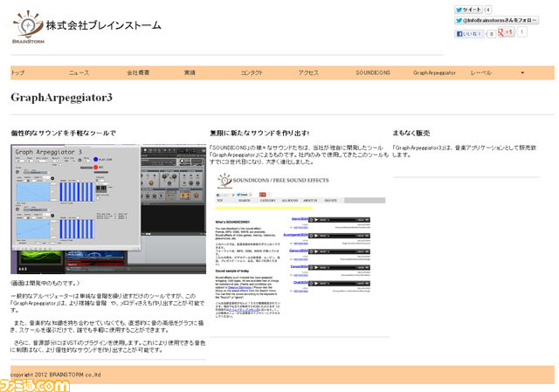The height and width of the screenshot is (392, 559).
Task: Open the ニュース navigation item
Action: coord(79,72)
